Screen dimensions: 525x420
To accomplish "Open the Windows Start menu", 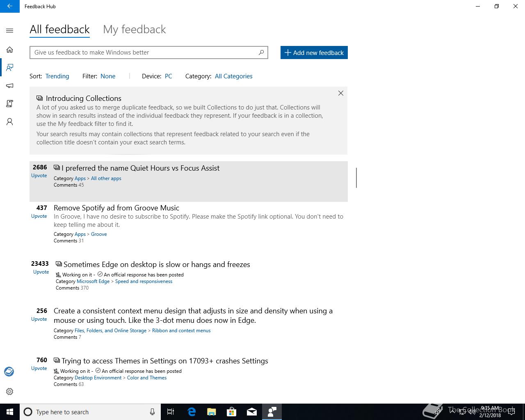I will tap(10, 412).
